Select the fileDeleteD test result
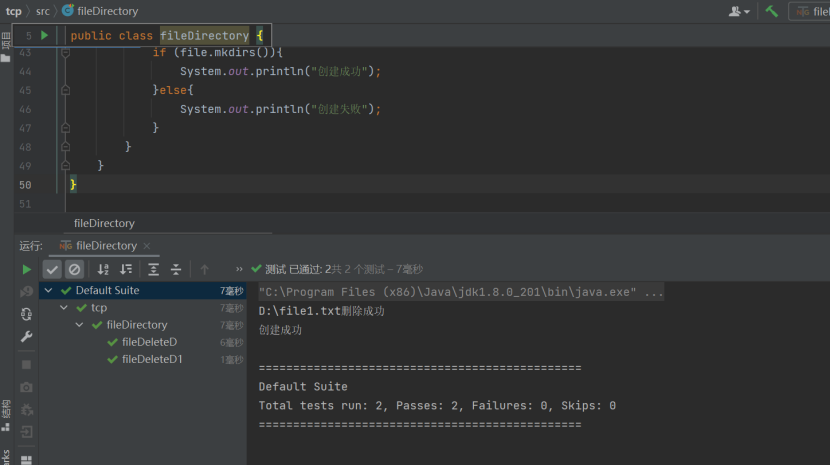 pos(149,342)
